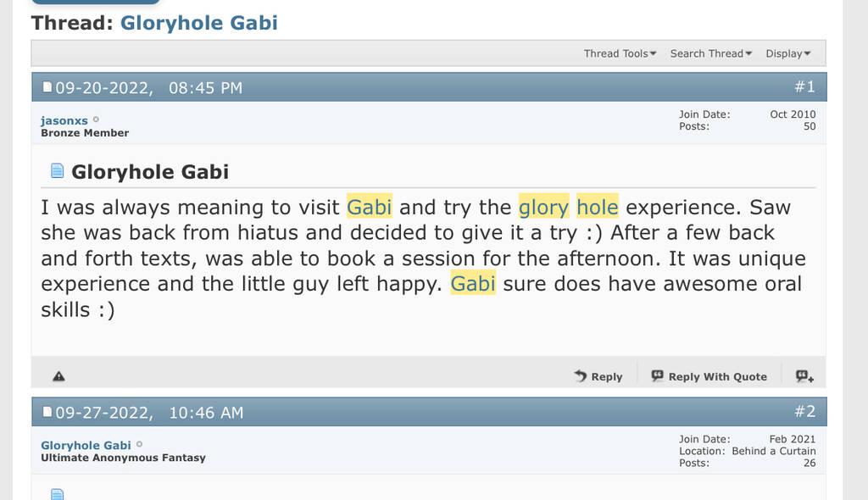The width and height of the screenshot is (868, 500).
Task: Click the report post warning triangle icon
Action: [58, 376]
